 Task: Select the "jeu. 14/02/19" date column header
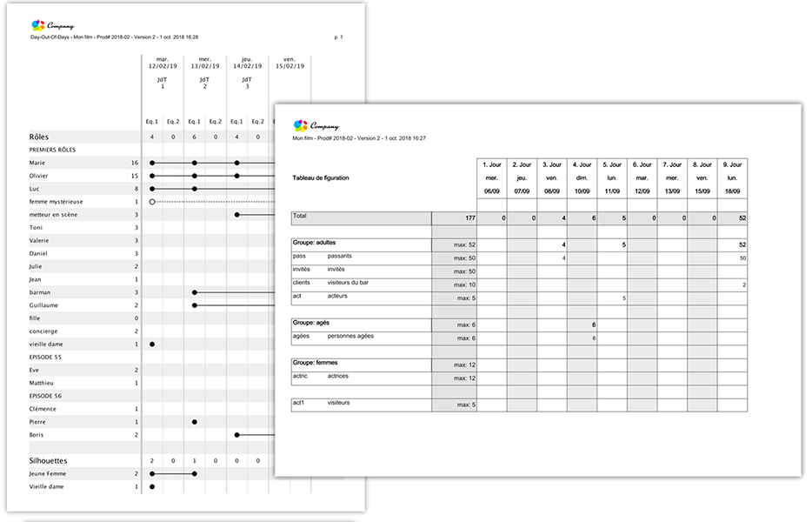pyautogui.click(x=248, y=63)
